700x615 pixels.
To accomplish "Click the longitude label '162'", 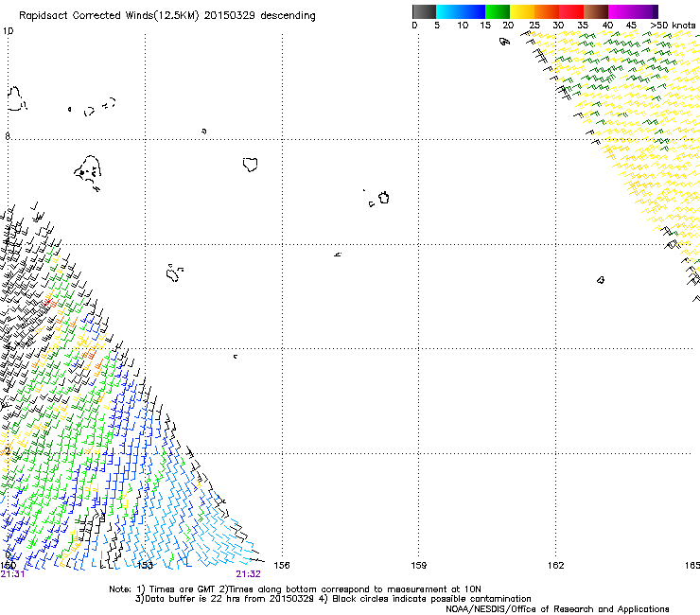I will click(556, 566).
